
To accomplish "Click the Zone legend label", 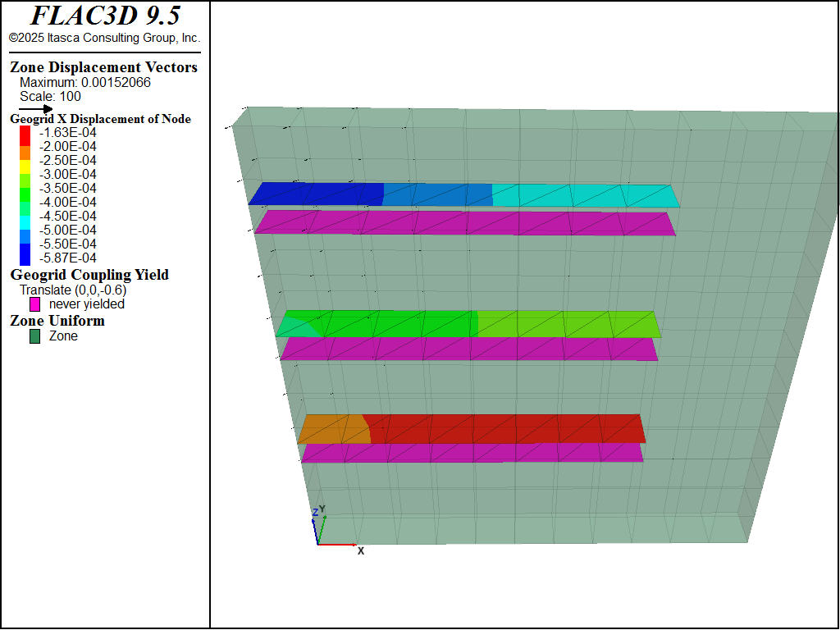I will pyautogui.click(x=63, y=336).
